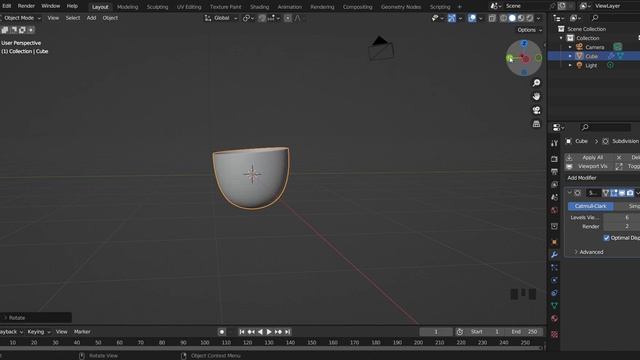640x360 pixels.
Task: Click the outliner filter search icon
Action: pyautogui.click(x=595, y=18)
